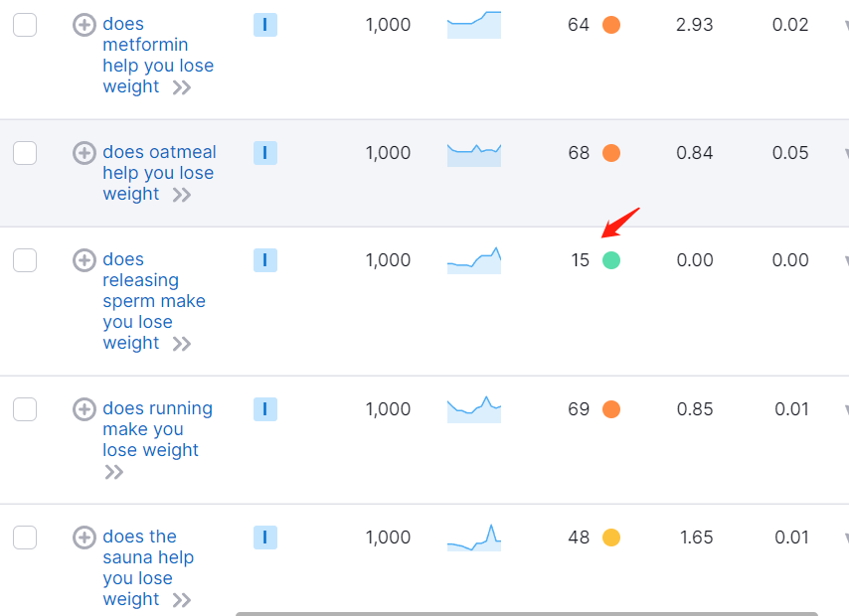Tick checkbox for oatmeal keyword row
This screenshot has height=616, width=849.
click(25, 153)
